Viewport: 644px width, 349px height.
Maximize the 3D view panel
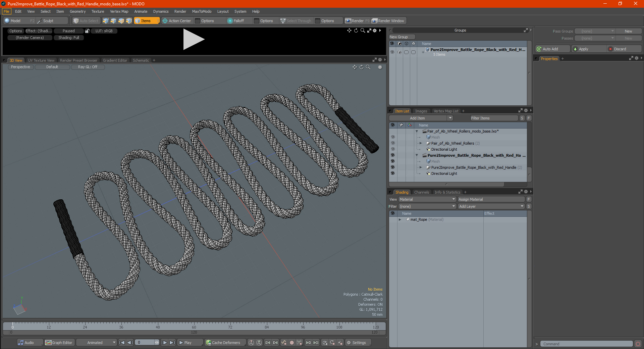(x=374, y=60)
